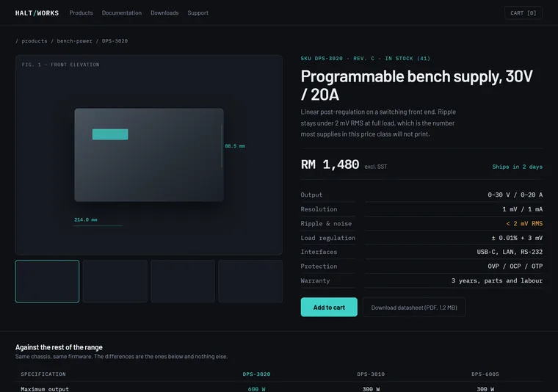Click the 'OVP / OCP / OTP' value
Screen dimensions: 558x392
point(515,266)
